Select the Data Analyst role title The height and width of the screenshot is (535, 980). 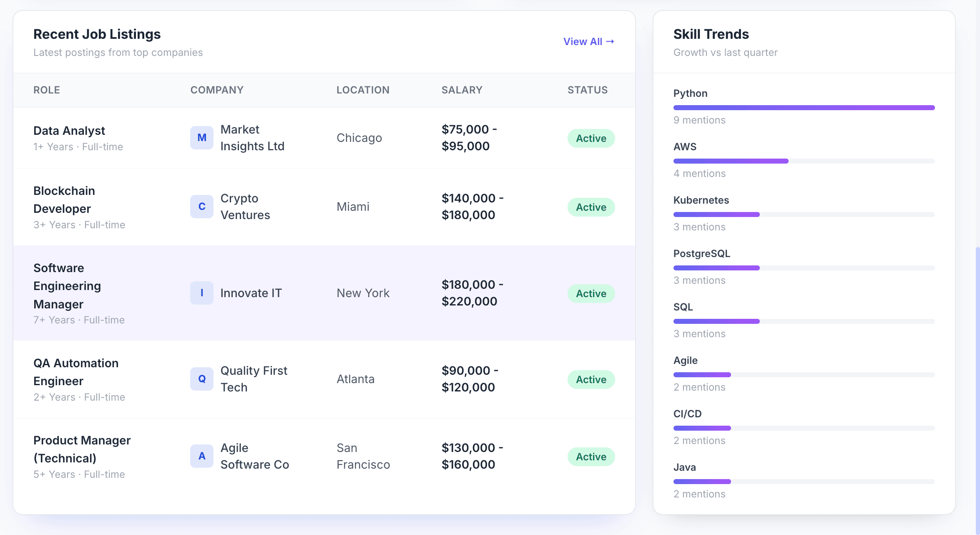tap(69, 131)
